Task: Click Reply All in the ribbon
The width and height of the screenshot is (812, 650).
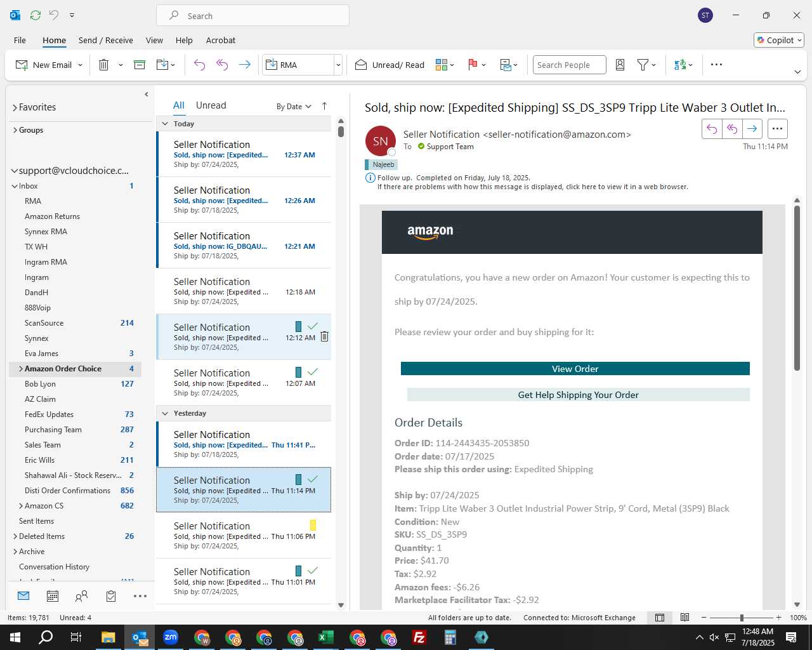Action: (222, 65)
